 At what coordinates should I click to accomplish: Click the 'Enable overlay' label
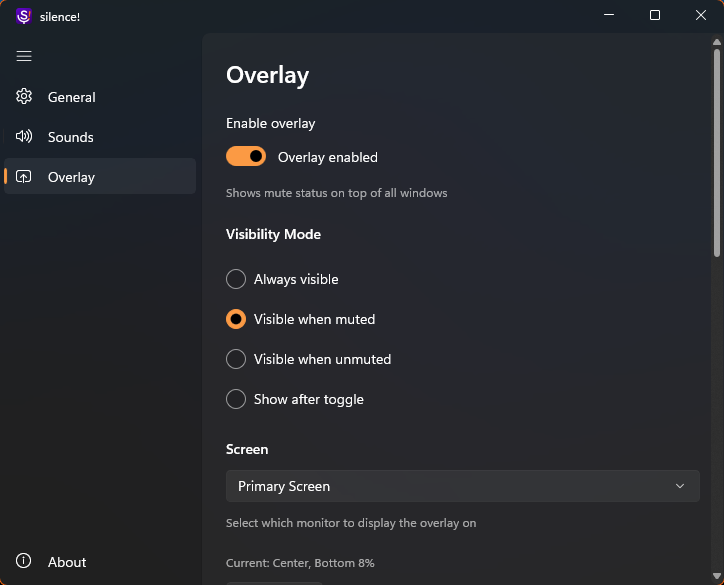point(271,123)
